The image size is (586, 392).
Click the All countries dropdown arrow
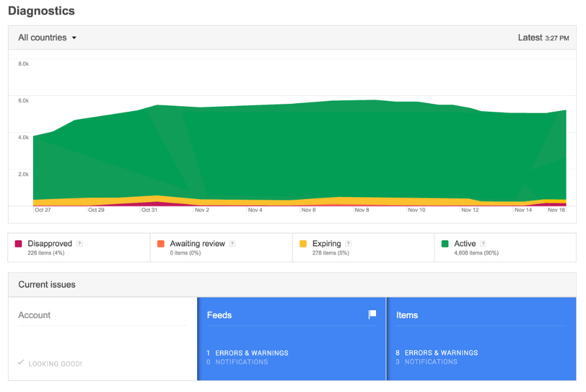74,38
